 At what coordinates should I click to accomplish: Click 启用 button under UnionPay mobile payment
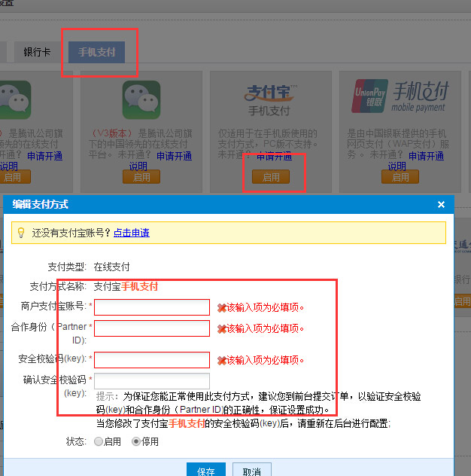pyautogui.click(x=400, y=177)
